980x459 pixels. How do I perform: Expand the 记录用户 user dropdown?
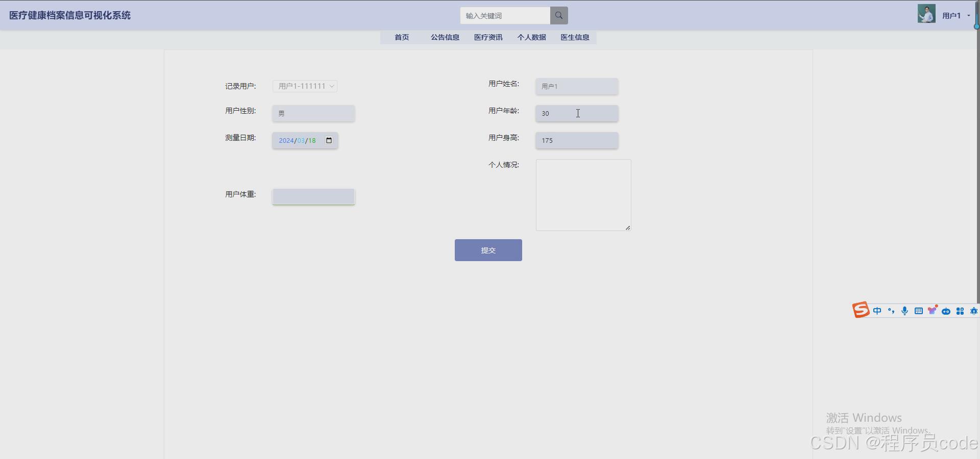point(305,86)
